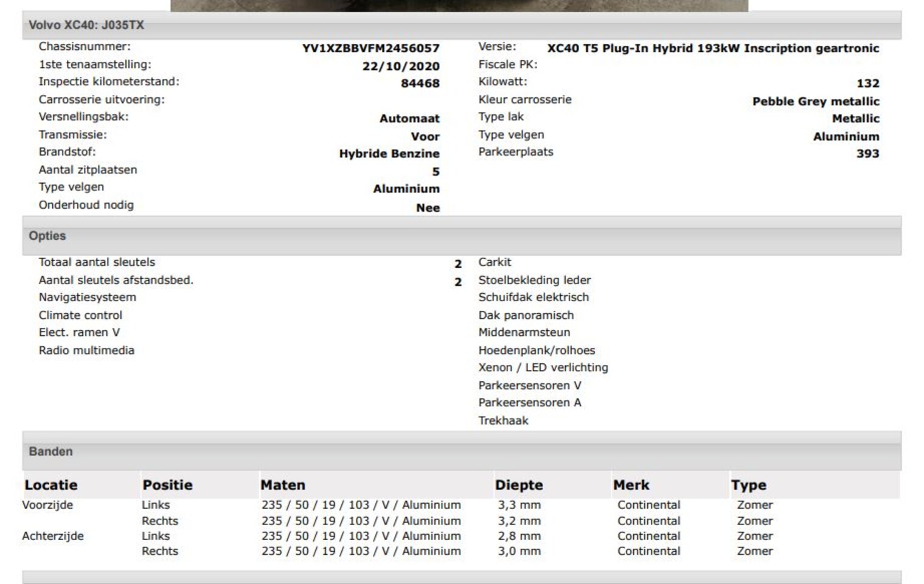Click the Pebble Grey metallic color value

815,102
